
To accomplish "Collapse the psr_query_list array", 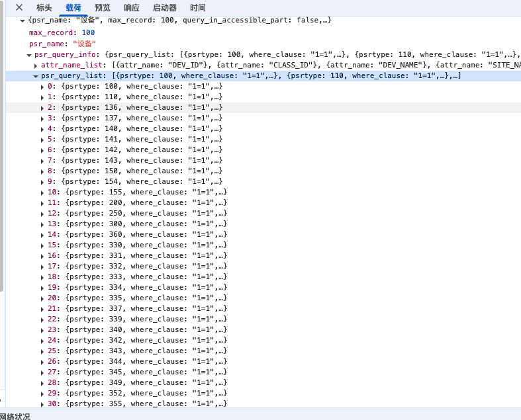I will coord(36,76).
